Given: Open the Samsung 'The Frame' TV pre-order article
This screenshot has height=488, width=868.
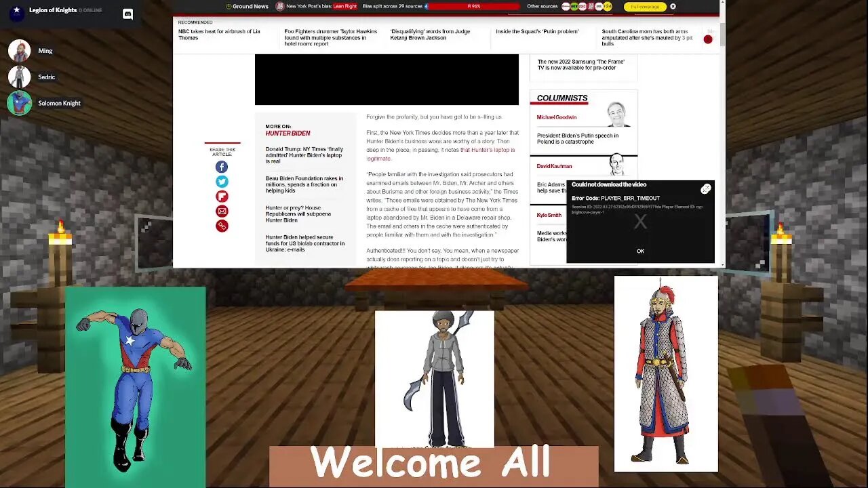Looking at the screenshot, I should [x=581, y=64].
